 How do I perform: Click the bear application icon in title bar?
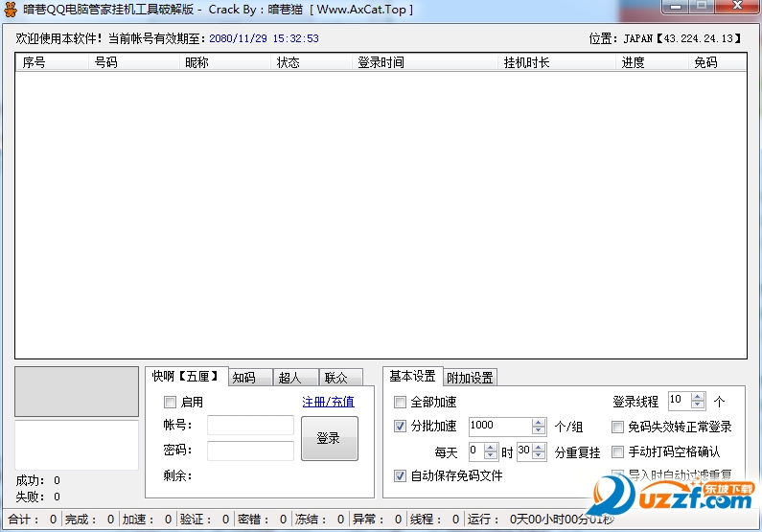[x=10, y=10]
